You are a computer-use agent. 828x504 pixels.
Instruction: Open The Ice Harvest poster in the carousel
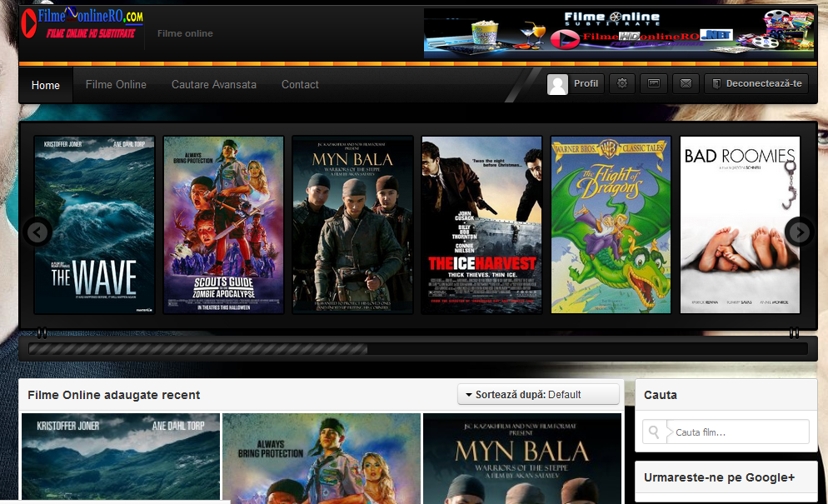click(x=481, y=225)
